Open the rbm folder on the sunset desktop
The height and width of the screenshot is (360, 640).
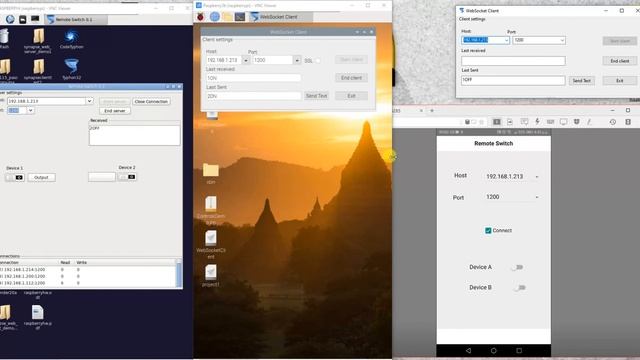click(211, 173)
